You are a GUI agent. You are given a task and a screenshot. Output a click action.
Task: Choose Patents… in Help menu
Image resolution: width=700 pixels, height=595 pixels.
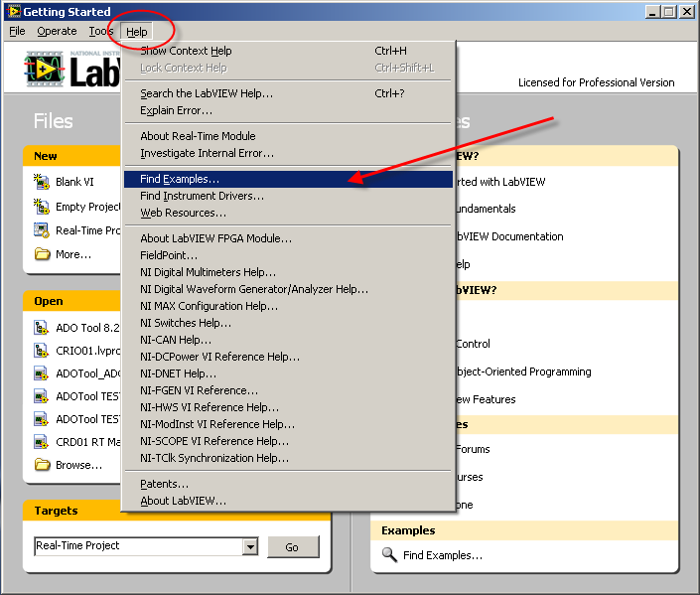click(x=288, y=484)
